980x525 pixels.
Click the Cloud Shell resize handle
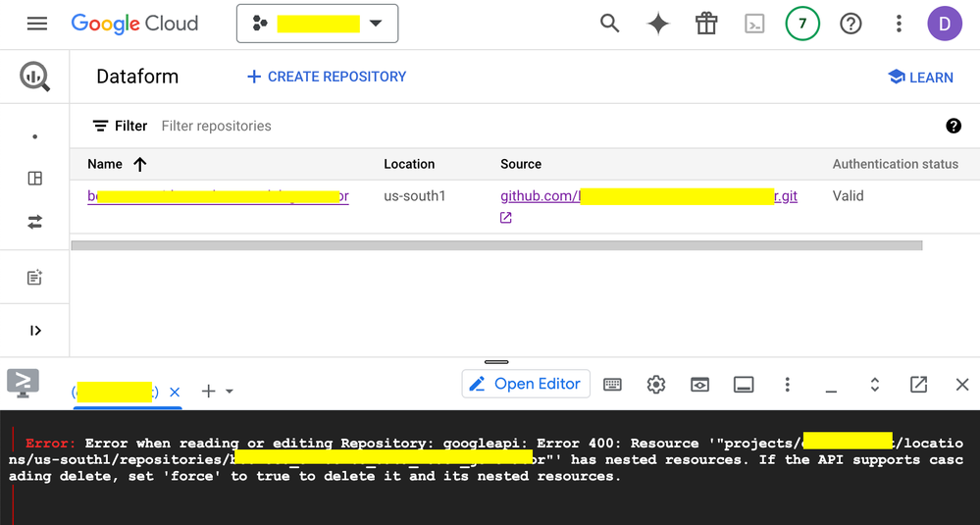[x=496, y=362]
